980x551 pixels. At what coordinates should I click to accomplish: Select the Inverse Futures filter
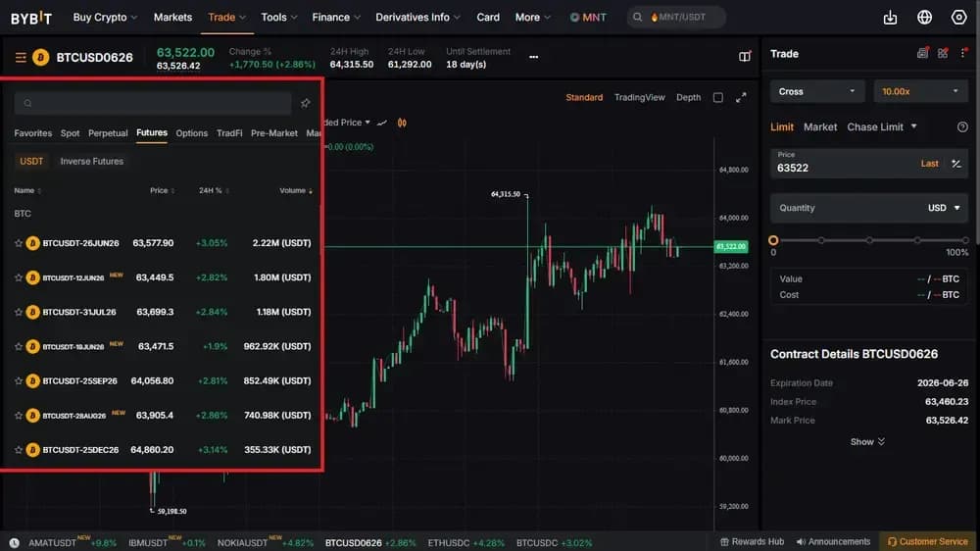click(92, 162)
